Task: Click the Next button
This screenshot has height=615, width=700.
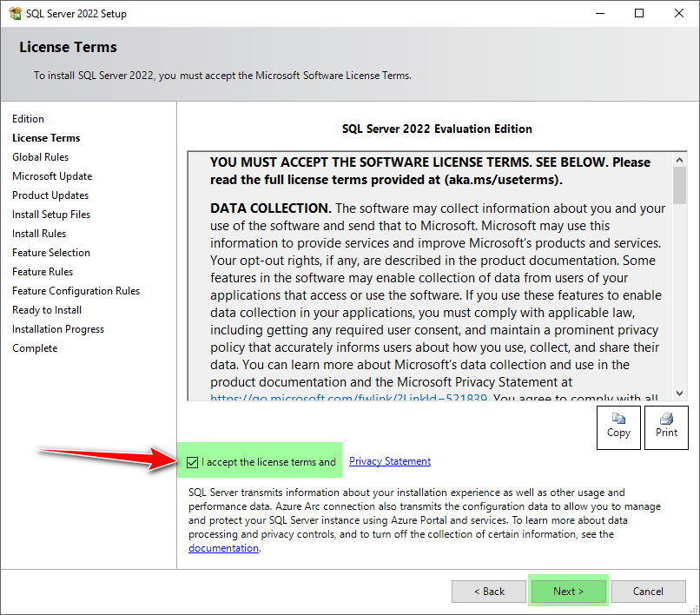Action: click(x=569, y=592)
